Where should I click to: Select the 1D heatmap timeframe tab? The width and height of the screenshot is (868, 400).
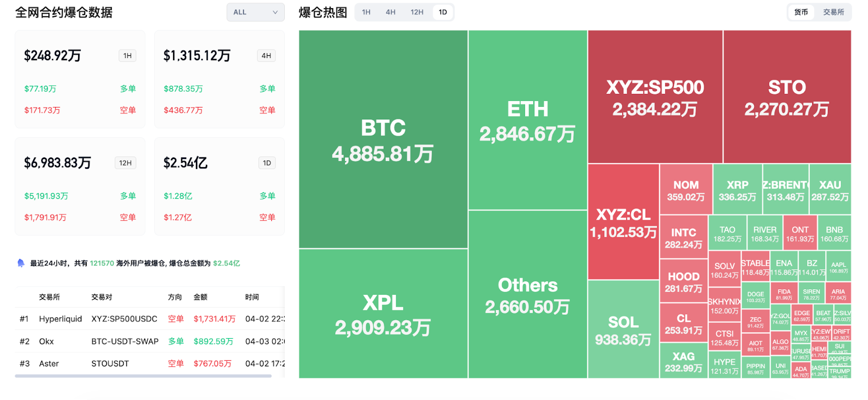443,12
